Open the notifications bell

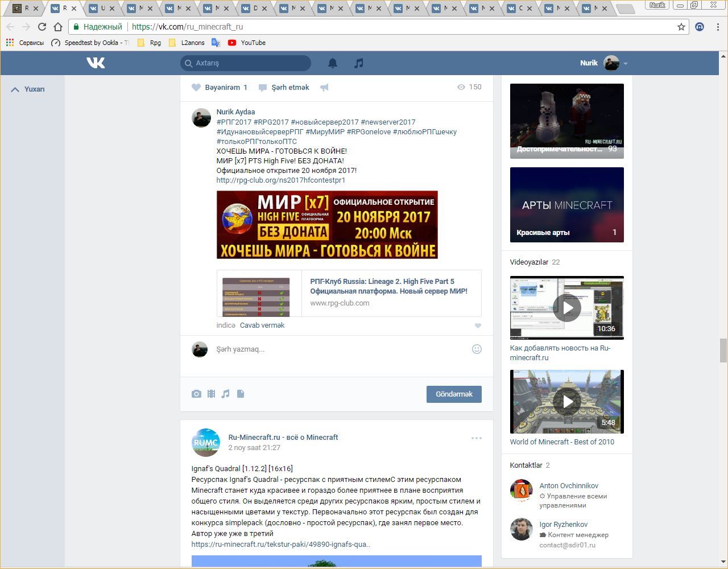point(333,63)
